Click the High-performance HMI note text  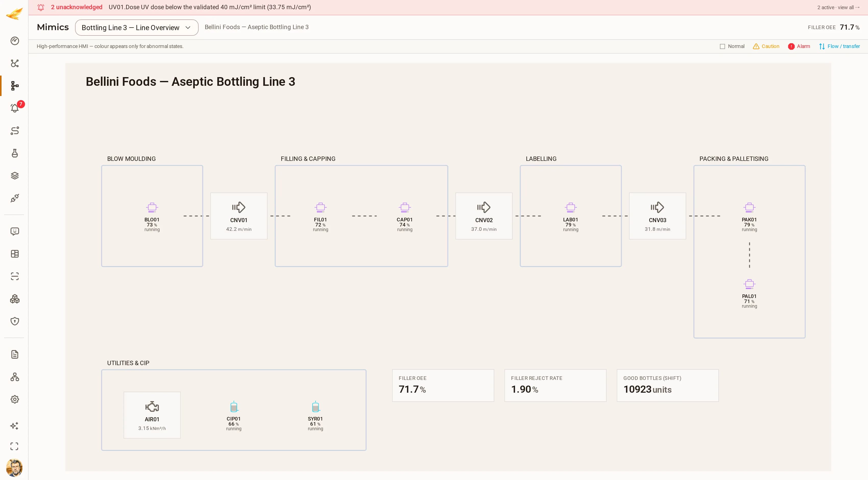click(110, 46)
